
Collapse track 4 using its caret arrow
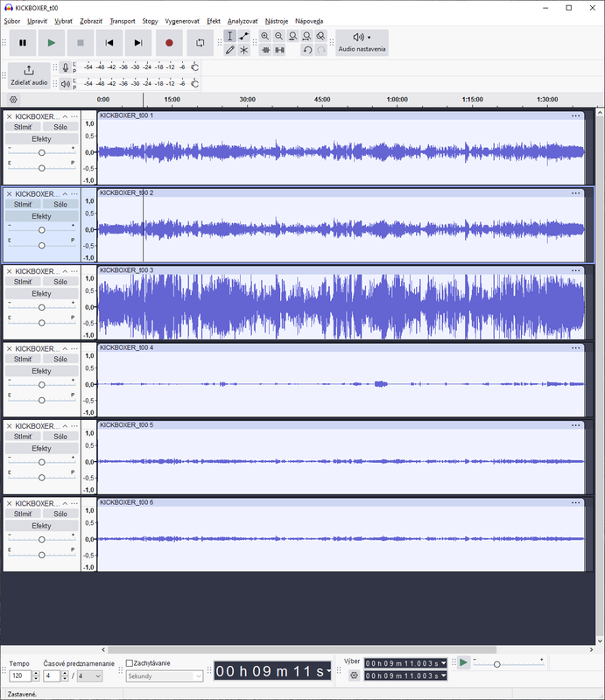point(65,348)
